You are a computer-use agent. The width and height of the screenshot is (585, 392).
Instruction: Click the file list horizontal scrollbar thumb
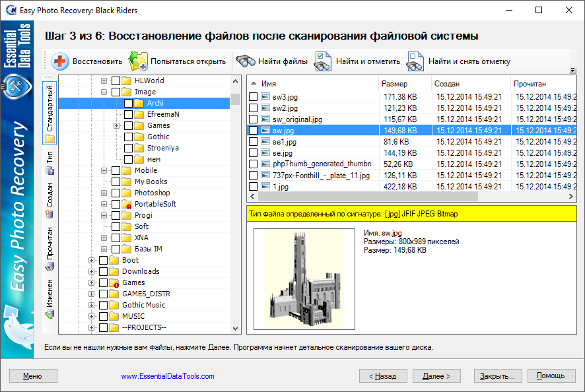click(368, 196)
